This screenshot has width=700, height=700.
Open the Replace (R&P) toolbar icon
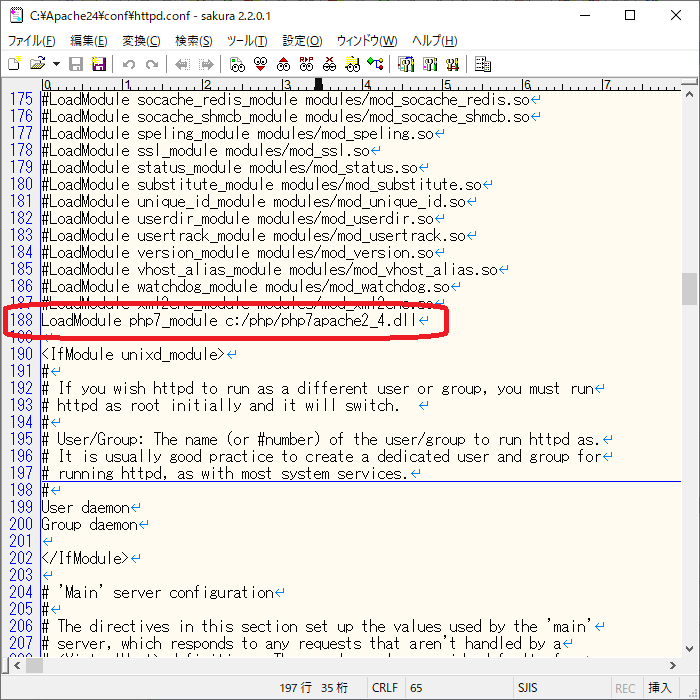306,64
